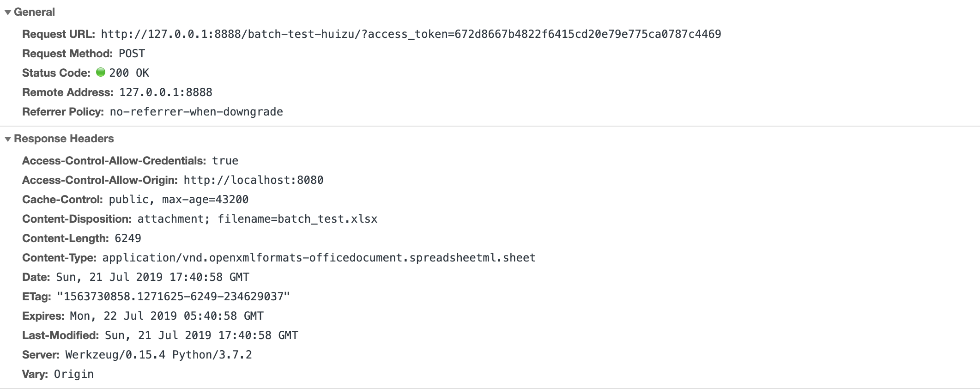This screenshot has height=389, width=980.
Task: Collapse the Response Headers section triangle
Action: click(x=8, y=139)
